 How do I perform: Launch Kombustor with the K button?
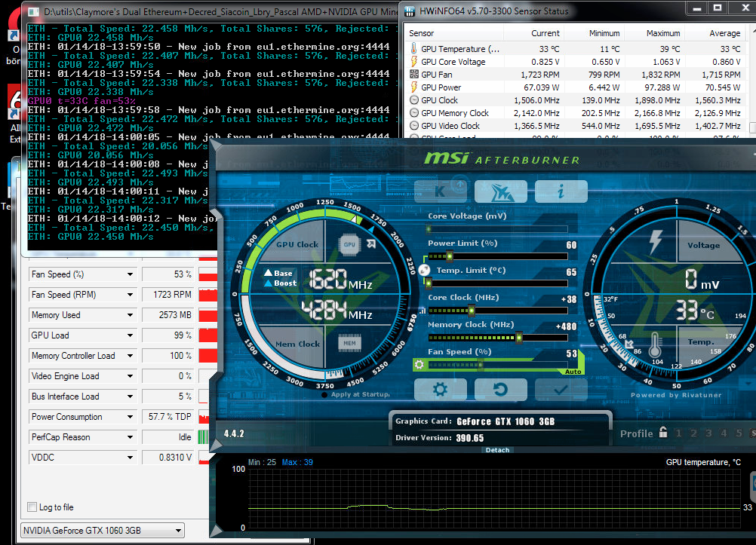(x=440, y=191)
